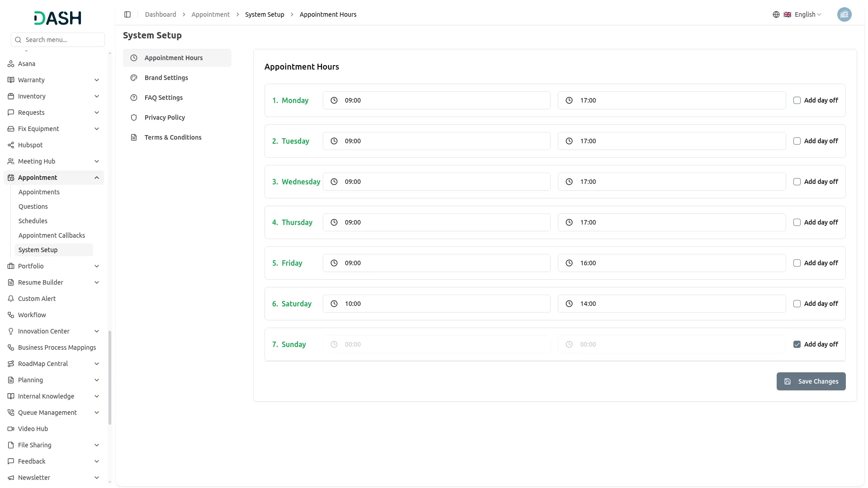This screenshot has height=488, width=868.
Task: Click the clock icon in Saturday's end time
Action: [569, 304]
